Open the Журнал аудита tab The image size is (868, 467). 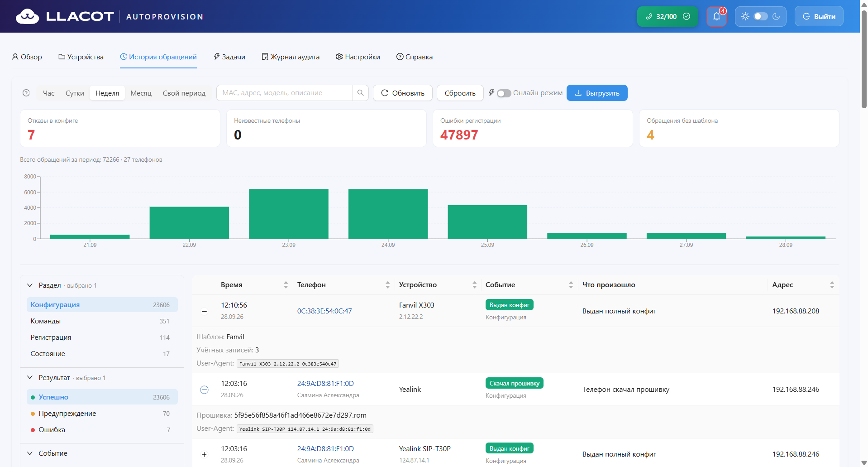[x=291, y=57]
